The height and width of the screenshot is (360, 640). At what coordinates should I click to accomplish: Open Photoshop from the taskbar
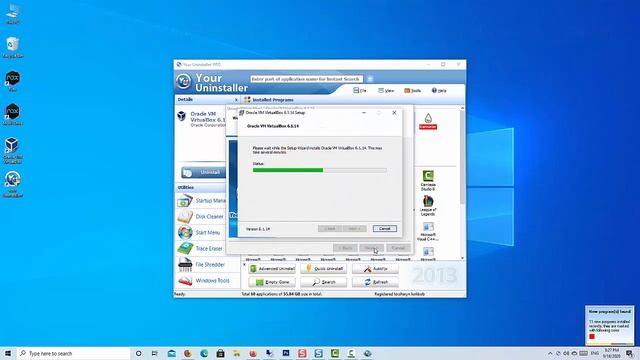pyautogui.click(x=286, y=353)
